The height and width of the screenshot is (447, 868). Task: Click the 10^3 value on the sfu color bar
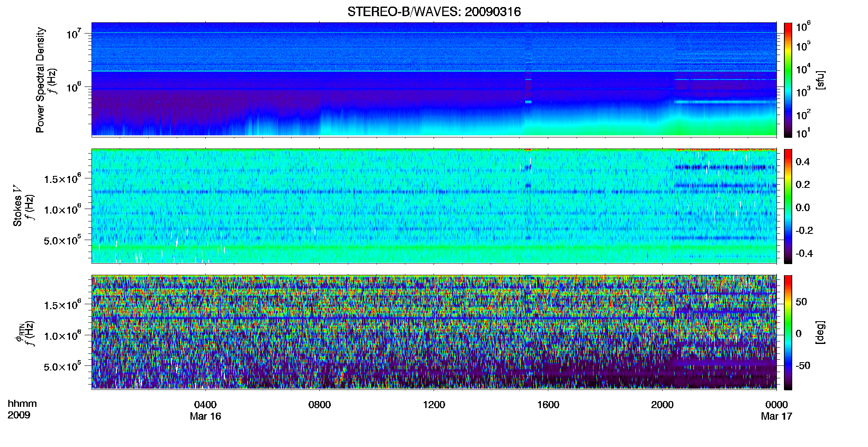(803, 91)
